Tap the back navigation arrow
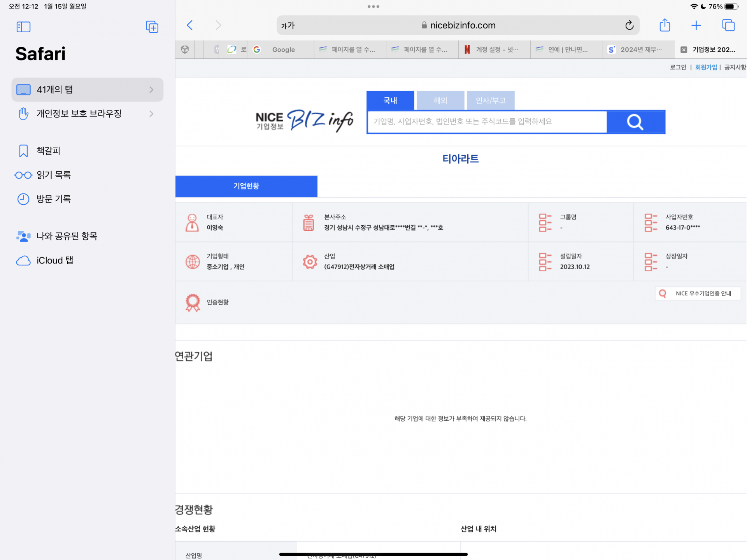 coord(190,25)
